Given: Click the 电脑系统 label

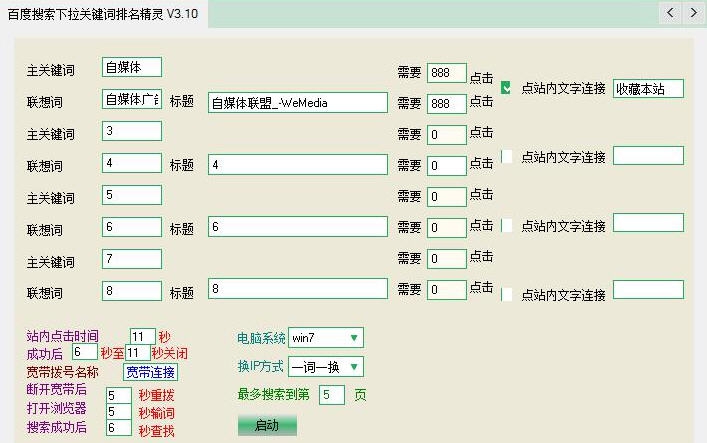Looking at the screenshot, I should pos(261,338).
